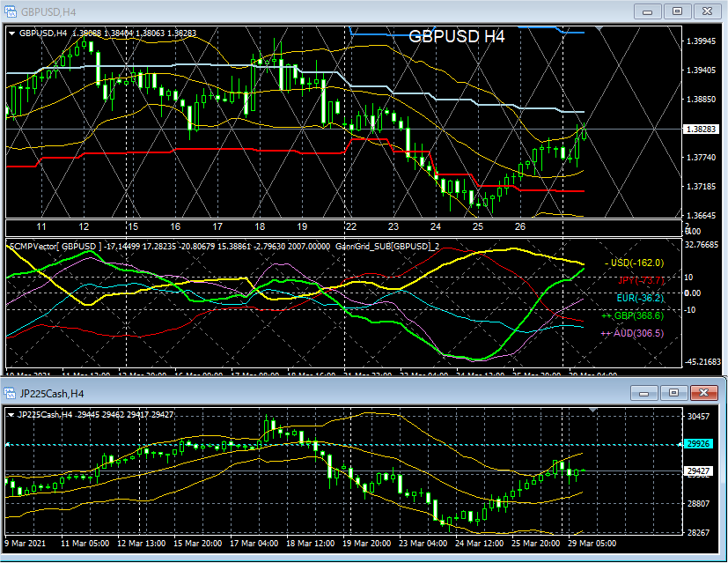Click the 1.38850 price axis value

(x=701, y=100)
